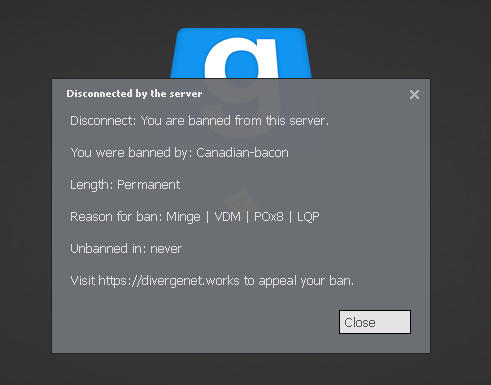Viewport: 491px width, 385px height.
Task: Click the "You are banned from this server" message
Action: [x=235, y=121]
